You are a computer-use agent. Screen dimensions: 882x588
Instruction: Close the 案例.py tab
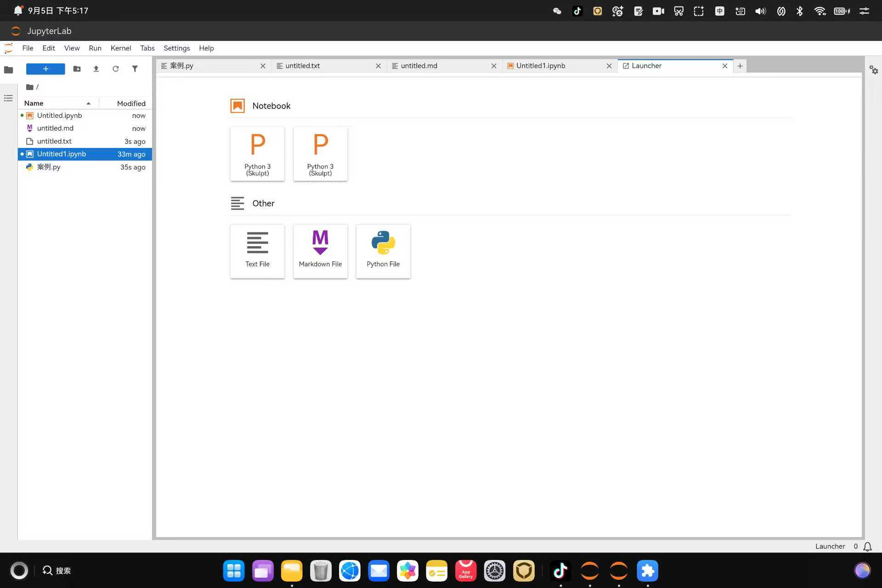click(263, 66)
